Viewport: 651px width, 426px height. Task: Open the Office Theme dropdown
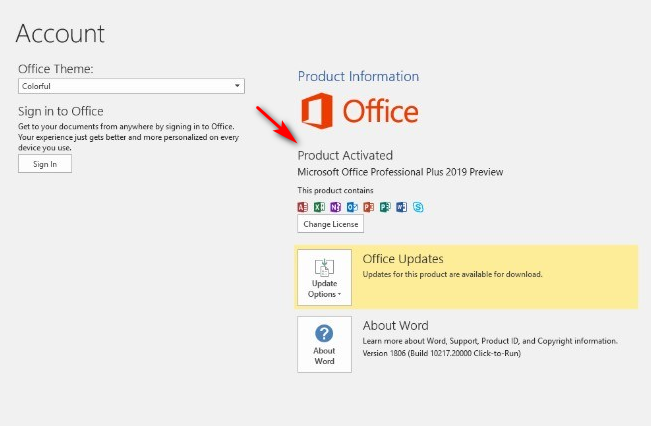click(x=131, y=86)
